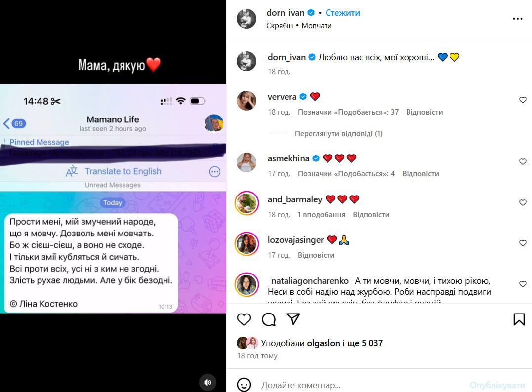
Task: Open the emoji picker smiley icon
Action: pos(244,385)
